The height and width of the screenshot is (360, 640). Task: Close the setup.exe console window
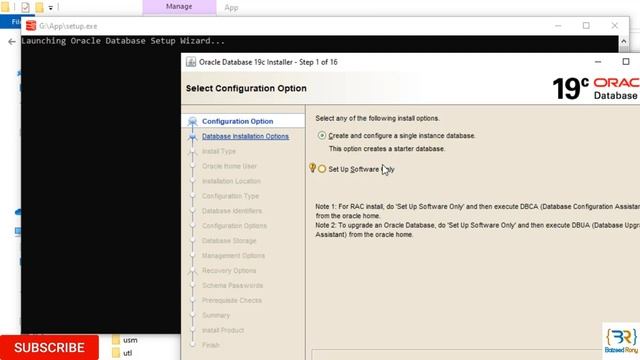point(615,26)
